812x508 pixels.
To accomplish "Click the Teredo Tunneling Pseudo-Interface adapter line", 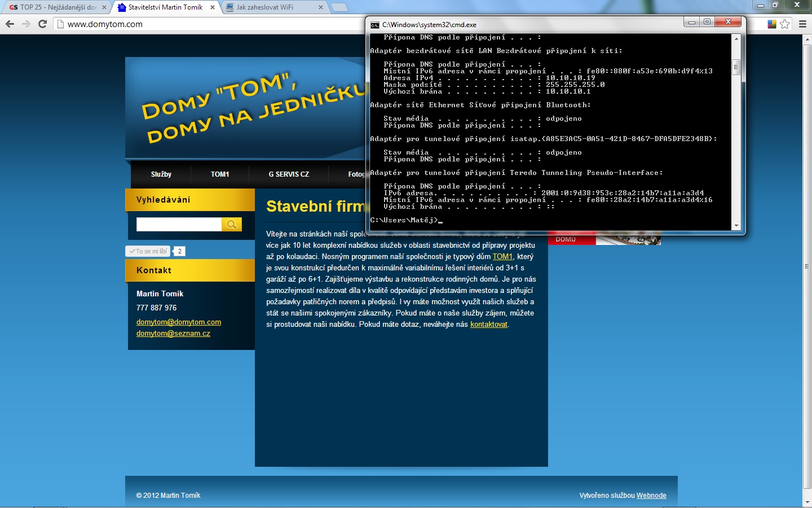I will pos(517,173).
